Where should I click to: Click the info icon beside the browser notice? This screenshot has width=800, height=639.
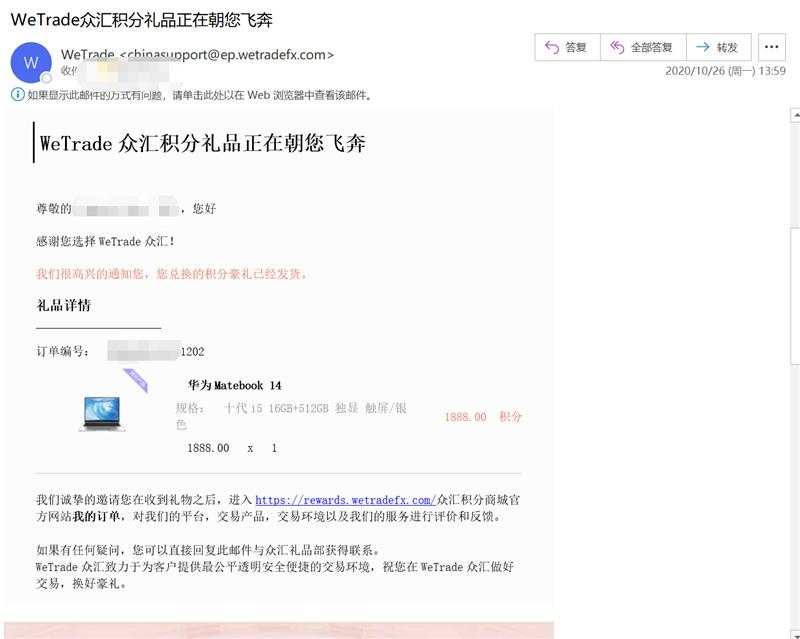click(17, 94)
